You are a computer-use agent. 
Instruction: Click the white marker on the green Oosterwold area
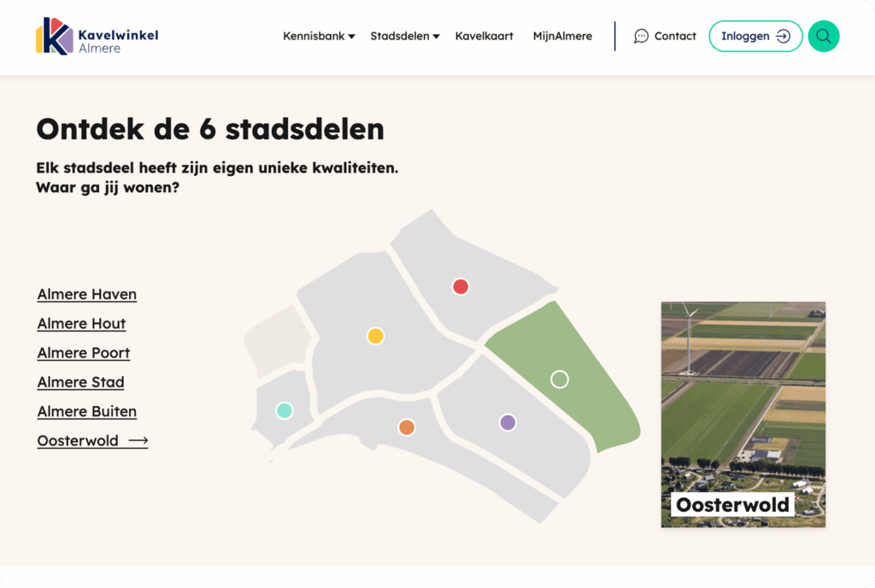click(560, 378)
